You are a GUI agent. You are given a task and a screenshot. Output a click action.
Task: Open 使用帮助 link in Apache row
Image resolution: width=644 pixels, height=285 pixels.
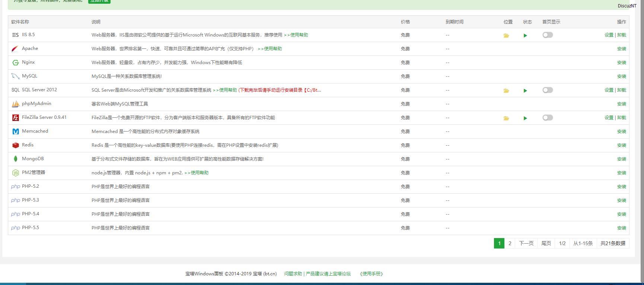270,49
